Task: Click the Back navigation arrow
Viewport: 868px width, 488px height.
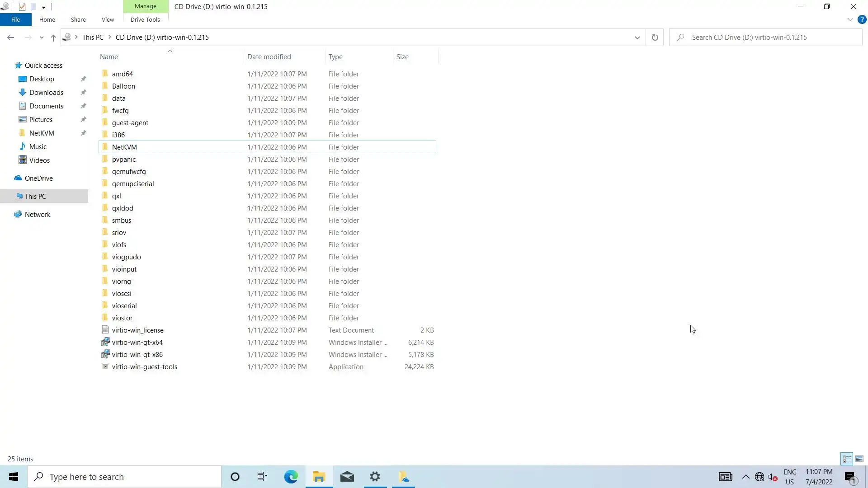Action: (x=11, y=38)
